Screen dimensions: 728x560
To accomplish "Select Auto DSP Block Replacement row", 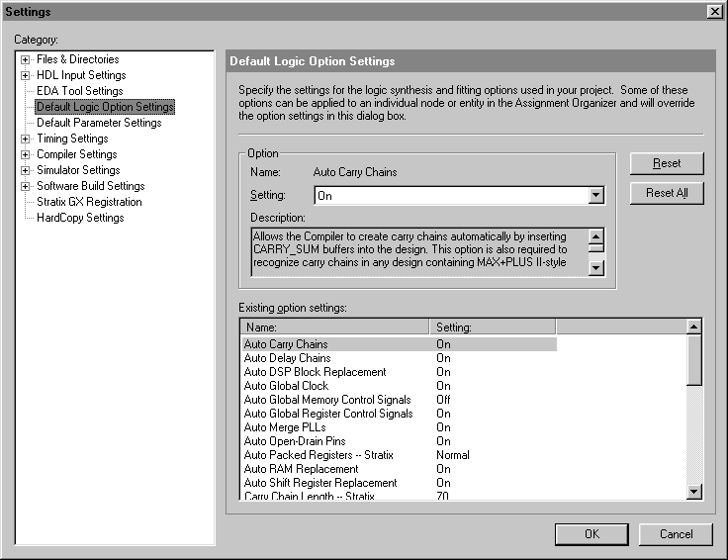I will pos(399,372).
